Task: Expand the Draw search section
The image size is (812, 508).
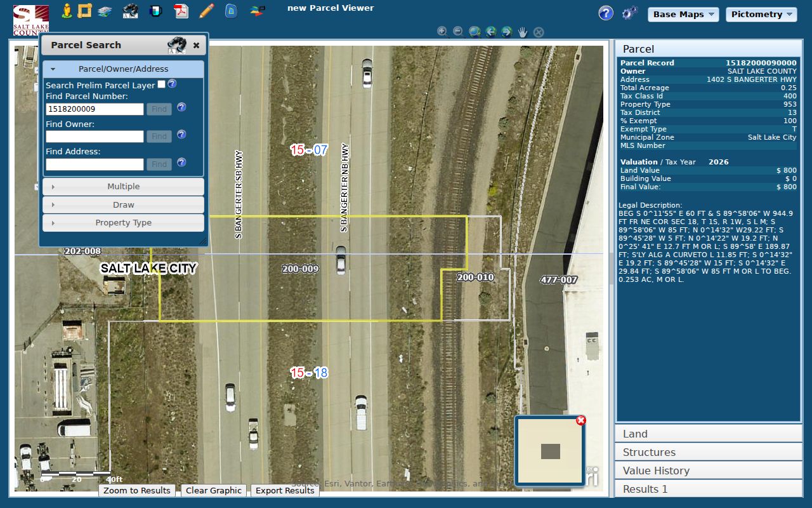Action: click(x=123, y=204)
